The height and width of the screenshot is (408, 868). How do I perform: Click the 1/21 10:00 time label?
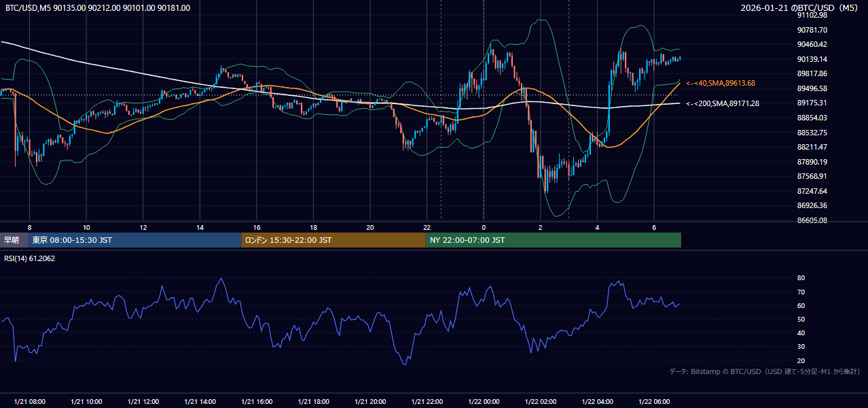(86, 402)
